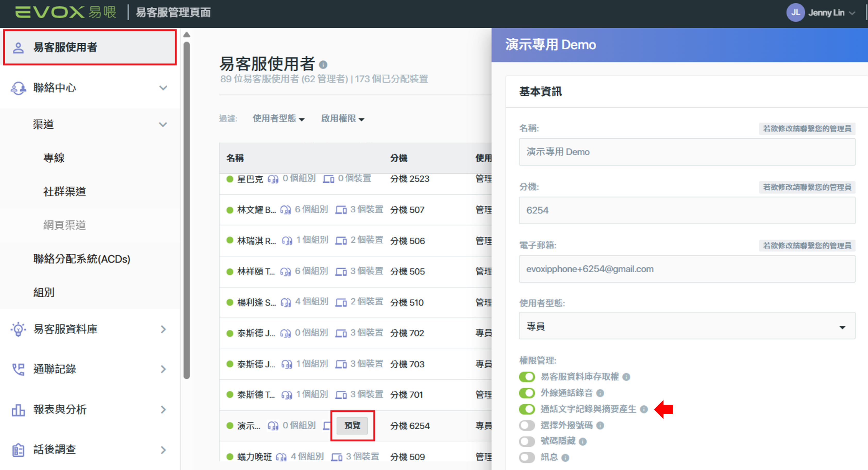Click headset group icon in 分機 702 row
This screenshot has width=868, height=470.
[285, 333]
